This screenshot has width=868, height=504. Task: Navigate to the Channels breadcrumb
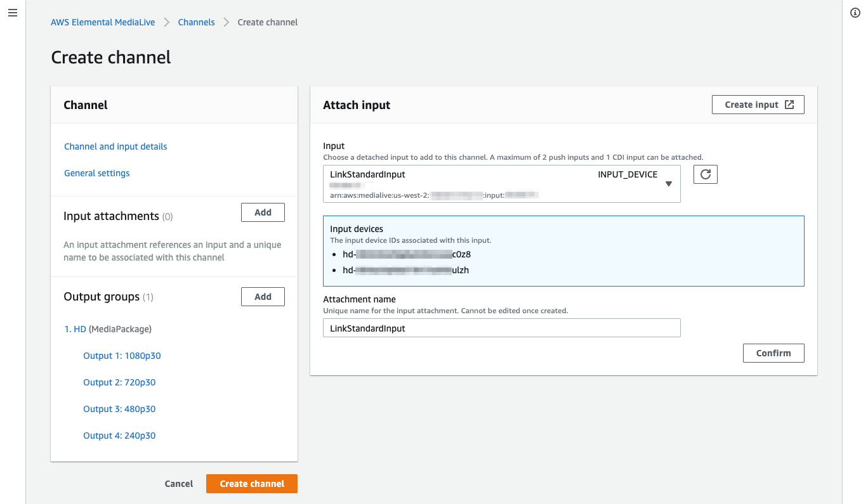click(196, 22)
